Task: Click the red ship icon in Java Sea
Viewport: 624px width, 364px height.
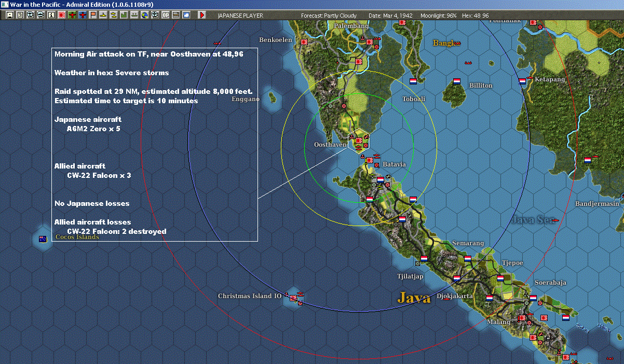Action: coord(555,220)
